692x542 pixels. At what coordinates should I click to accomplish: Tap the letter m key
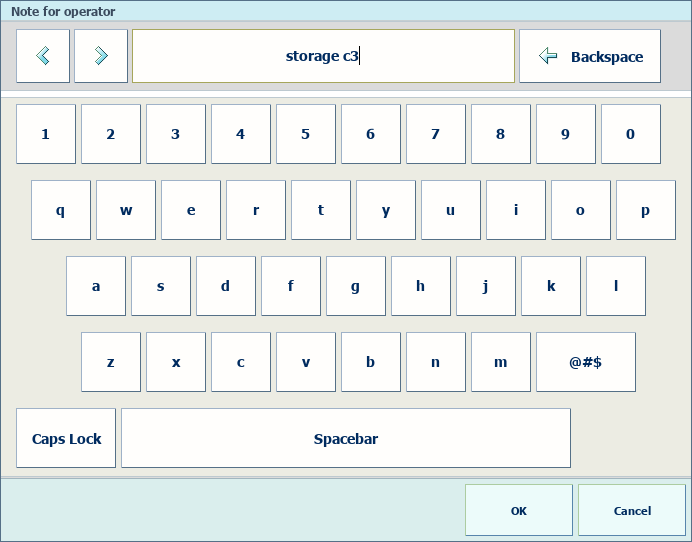click(x=500, y=362)
